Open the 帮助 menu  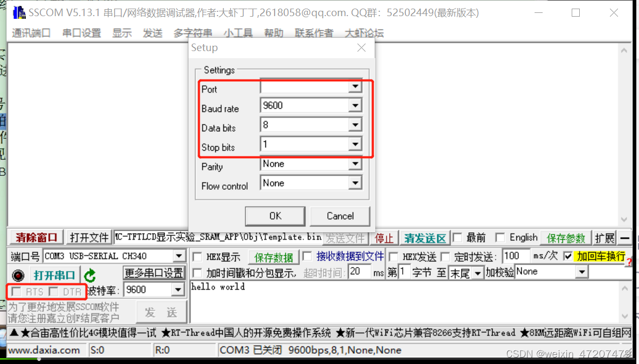tap(273, 32)
